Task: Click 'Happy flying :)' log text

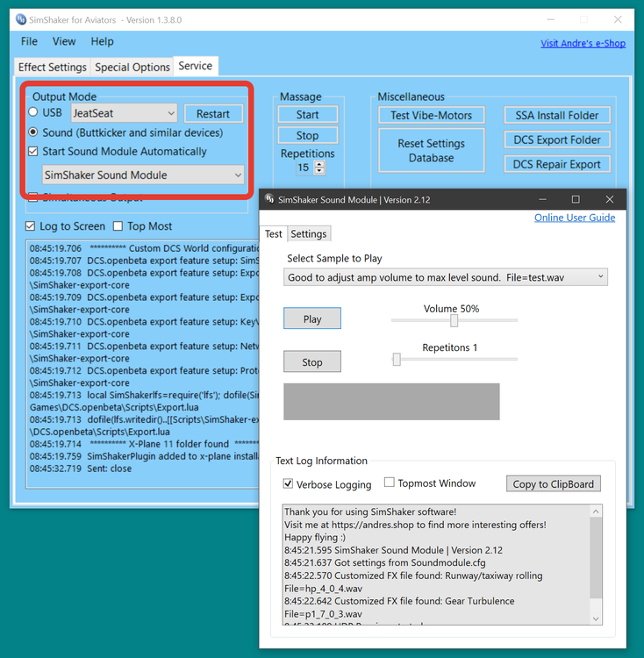Action: tap(315, 537)
